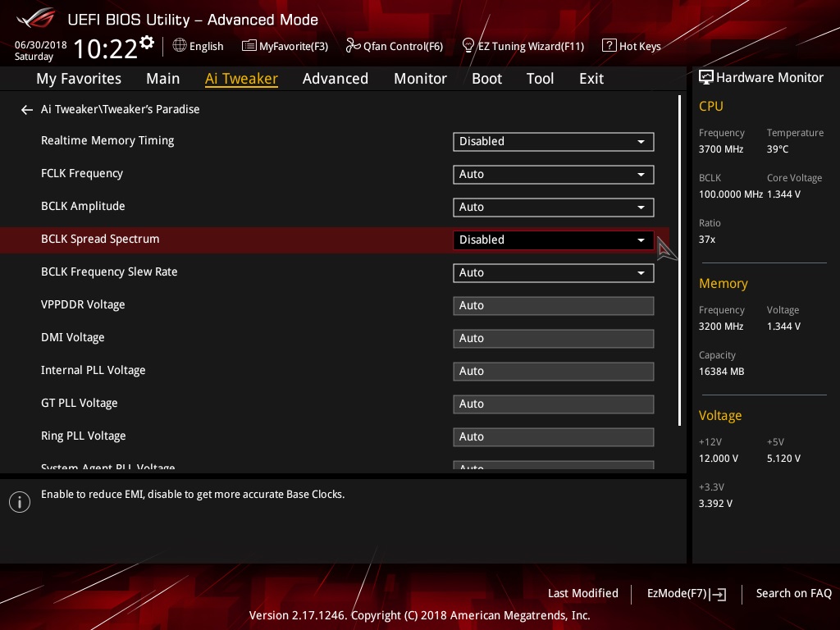Go back using the left arrow icon
840x630 pixels.
coord(27,110)
